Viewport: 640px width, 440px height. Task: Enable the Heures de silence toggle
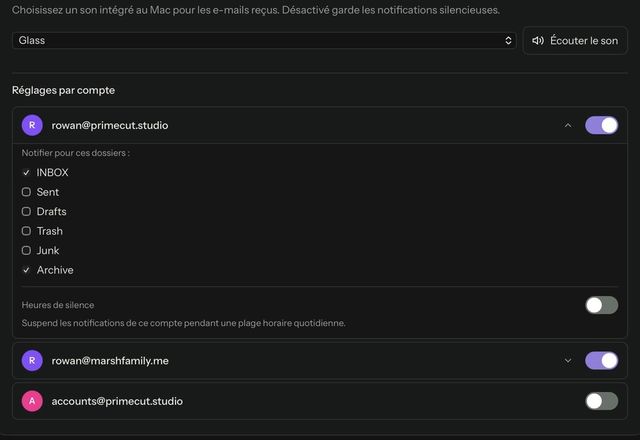click(601, 305)
